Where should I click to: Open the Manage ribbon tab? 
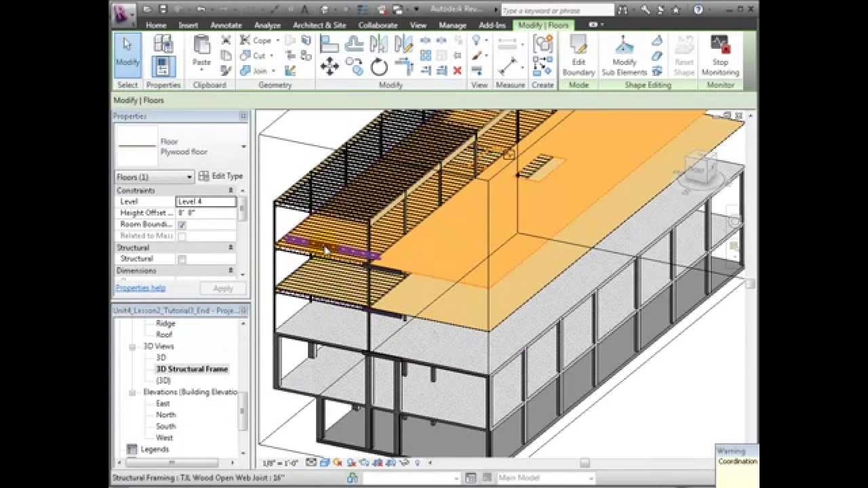[452, 25]
